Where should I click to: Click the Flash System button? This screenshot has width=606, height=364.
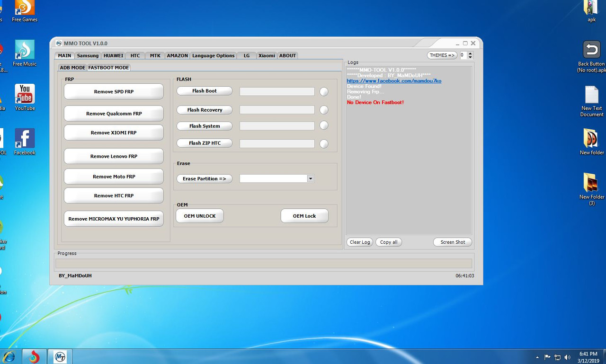click(x=205, y=126)
